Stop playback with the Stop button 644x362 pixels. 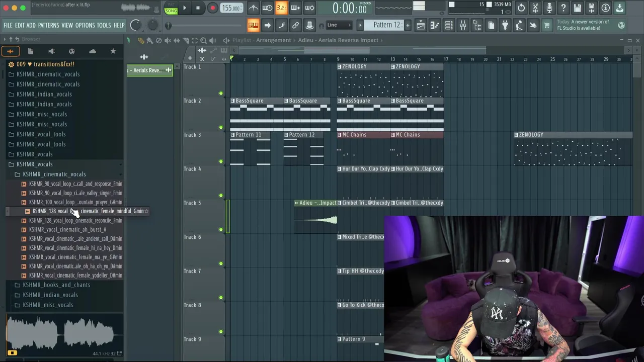click(198, 8)
